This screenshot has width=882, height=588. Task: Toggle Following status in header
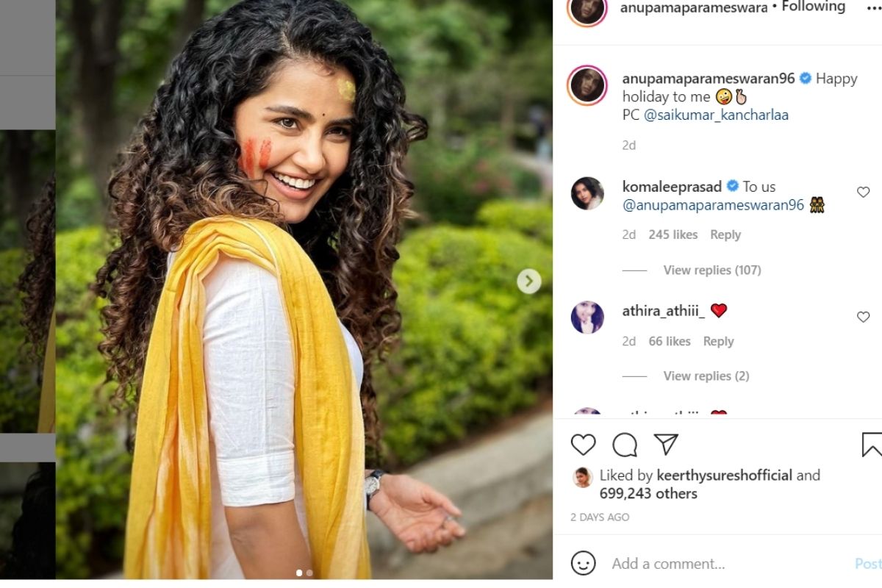coord(813,7)
